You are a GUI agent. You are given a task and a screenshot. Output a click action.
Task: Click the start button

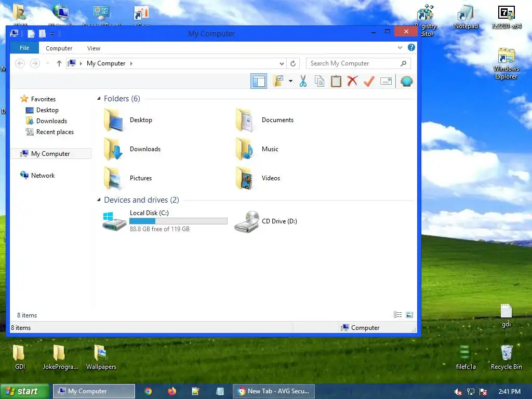(x=24, y=391)
